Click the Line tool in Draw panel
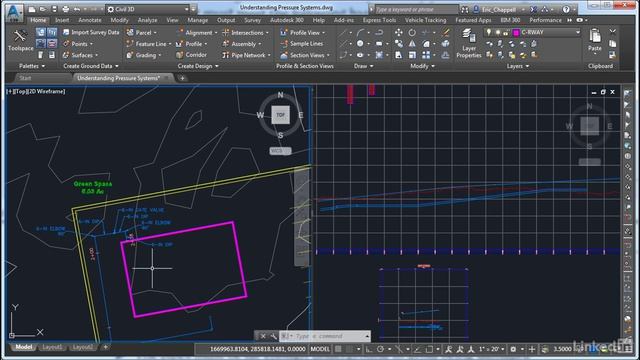Viewport: 640px width, 360px height. tap(343, 32)
